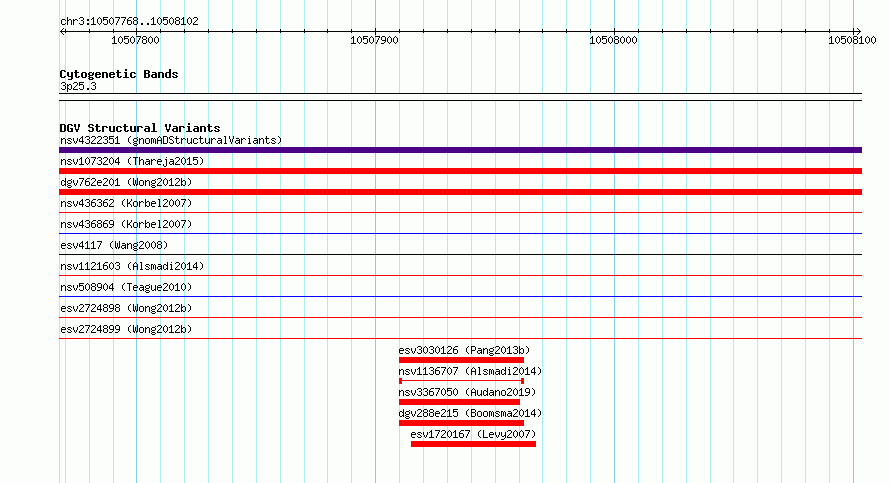Open dgv762e201 (Wong2012b) variant label

click(x=126, y=182)
